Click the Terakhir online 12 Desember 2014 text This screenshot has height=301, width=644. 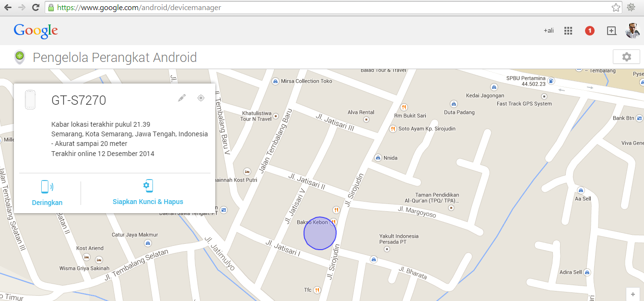pos(103,154)
